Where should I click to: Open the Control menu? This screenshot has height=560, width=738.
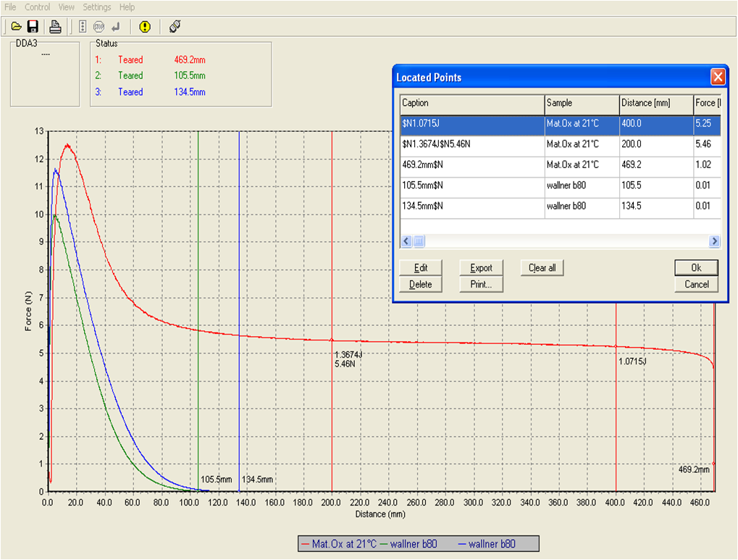(38, 7)
